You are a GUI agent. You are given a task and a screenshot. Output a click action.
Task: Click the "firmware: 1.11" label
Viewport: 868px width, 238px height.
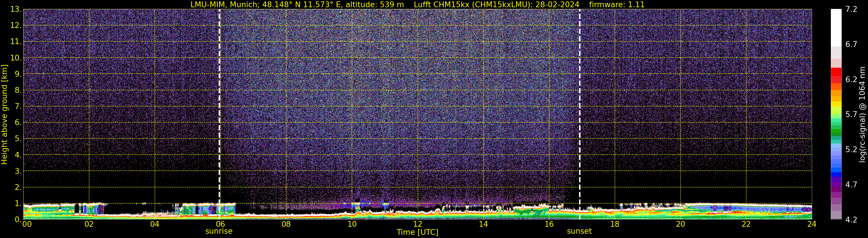[x=617, y=5]
